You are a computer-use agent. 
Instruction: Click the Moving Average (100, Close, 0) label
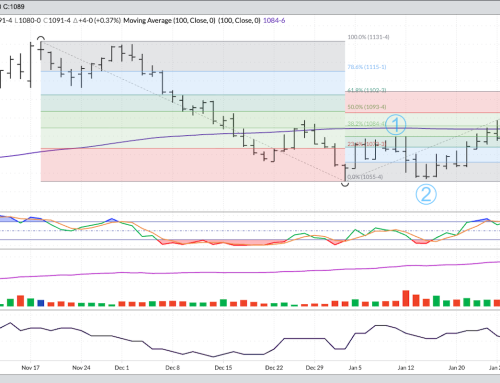[x=169, y=20]
